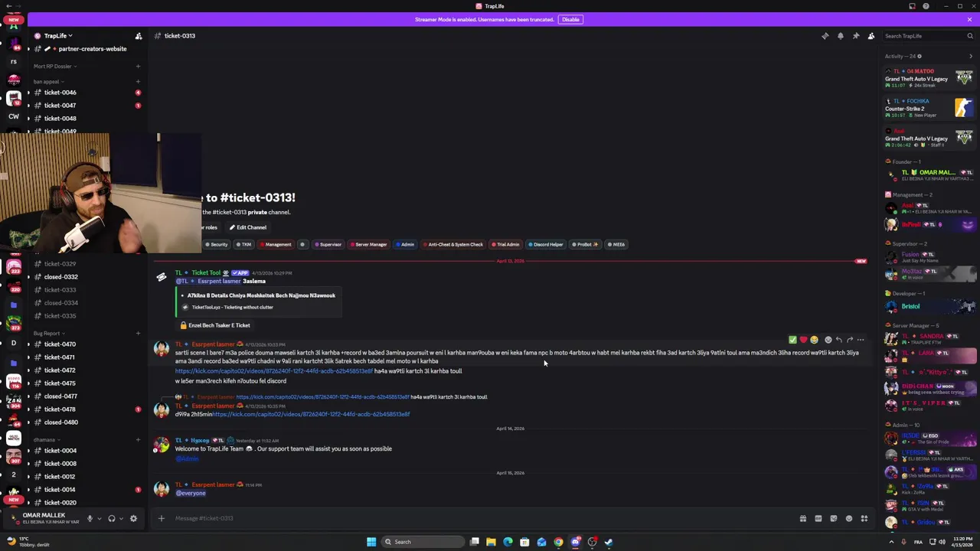Show pinned messages with the pin icon
Screen dimensions: 980x551
tap(856, 36)
